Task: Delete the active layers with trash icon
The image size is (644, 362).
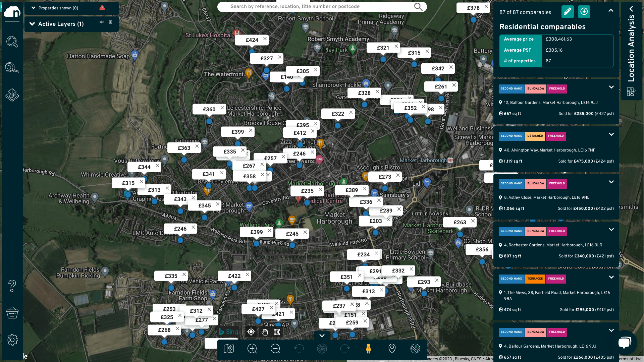Action: click(x=111, y=22)
